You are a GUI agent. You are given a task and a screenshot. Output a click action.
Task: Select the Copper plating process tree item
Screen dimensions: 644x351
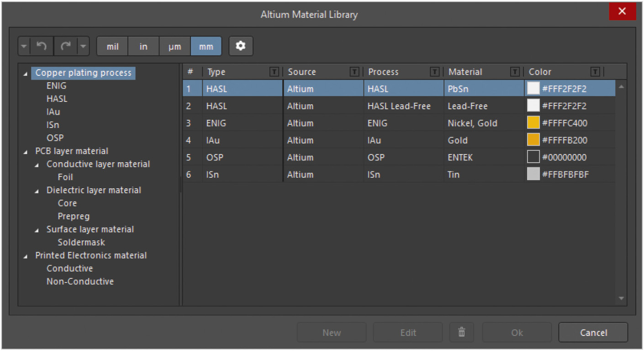click(83, 73)
